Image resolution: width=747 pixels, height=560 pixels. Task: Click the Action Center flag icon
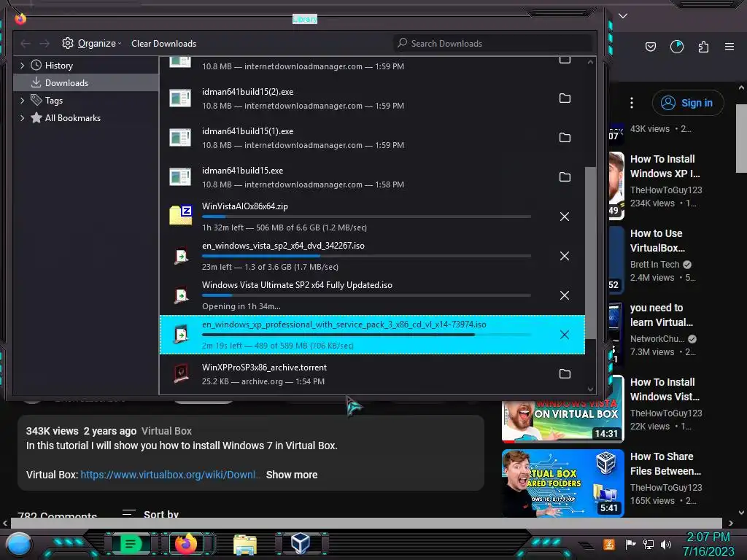point(631,544)
